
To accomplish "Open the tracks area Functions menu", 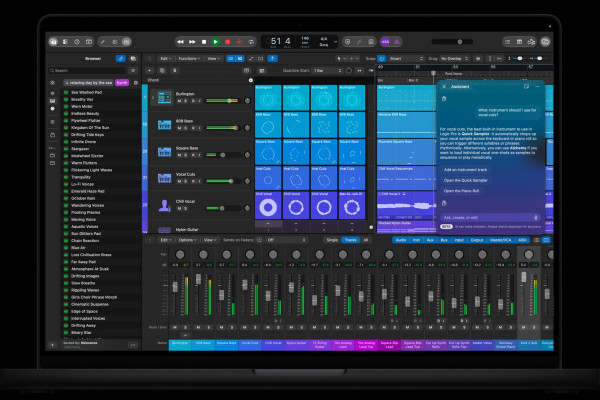I will (189, 59).
